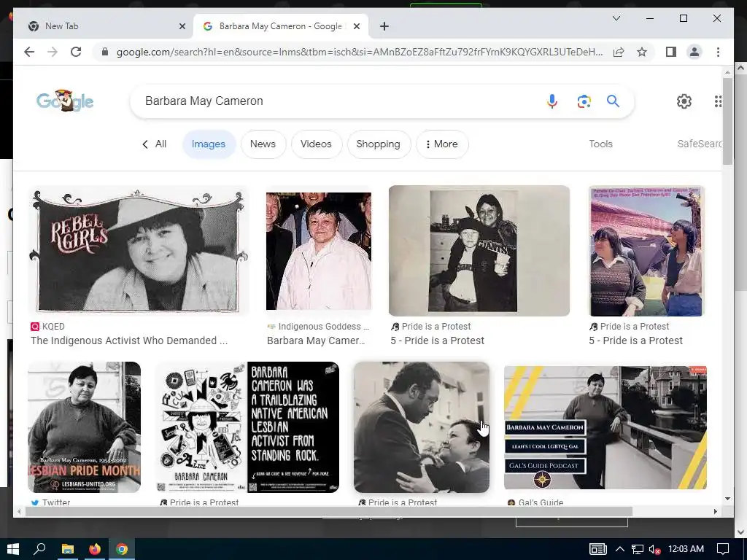The height and width of the screenshot is (560, 747).
Task: Click the page vertical scrollbar
Action: (727, 122)
